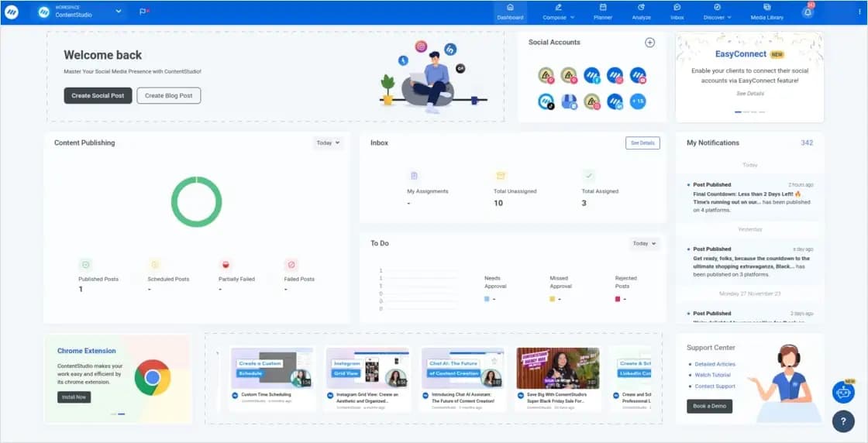Screen dimensions: 868x443
Task: Click the Social Accounts heading
Action: click(x=554, y=42)
